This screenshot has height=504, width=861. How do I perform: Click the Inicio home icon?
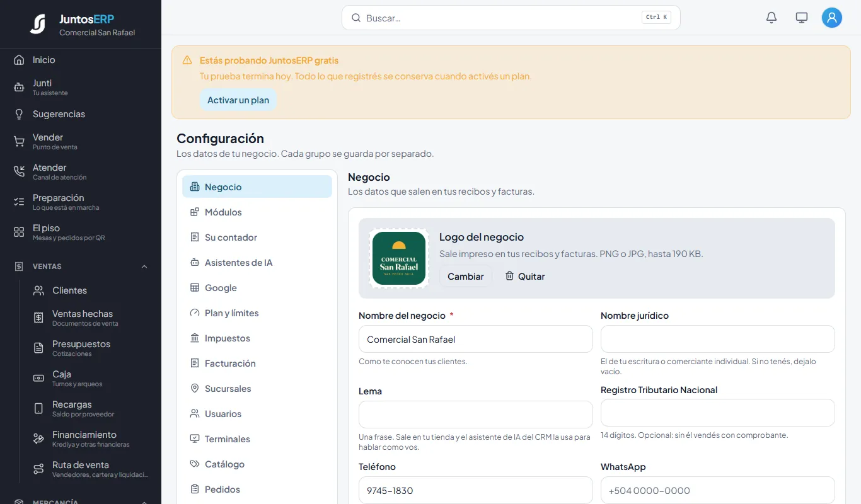19,60
